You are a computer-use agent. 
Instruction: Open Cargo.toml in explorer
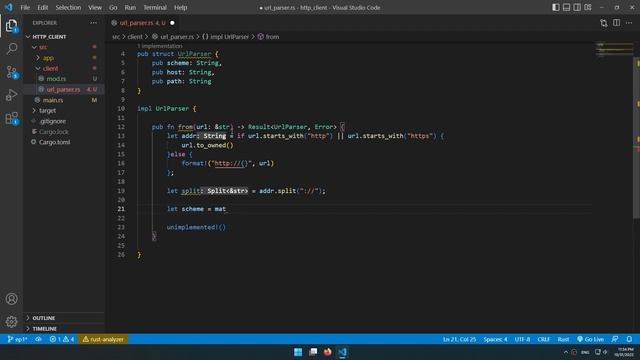pyautogui.click(x=54, y=142)
